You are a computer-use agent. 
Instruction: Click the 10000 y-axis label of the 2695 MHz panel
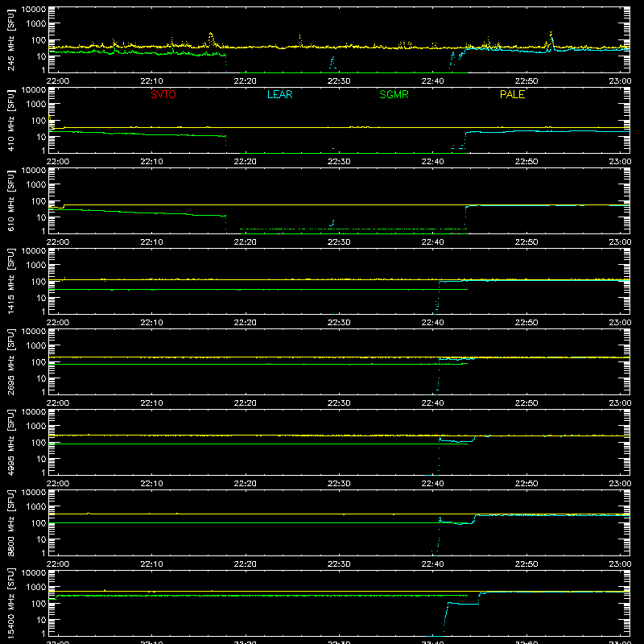(34, 331)
